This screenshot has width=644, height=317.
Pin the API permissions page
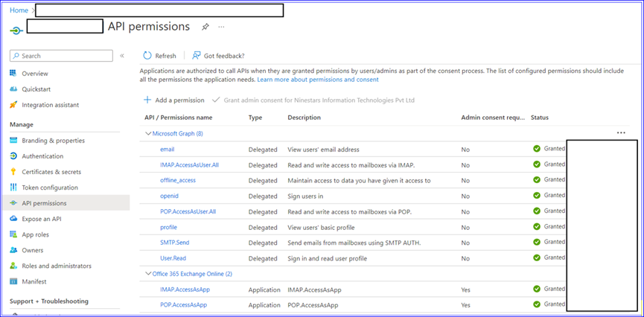pyautogui.click(x=205, y=27)
